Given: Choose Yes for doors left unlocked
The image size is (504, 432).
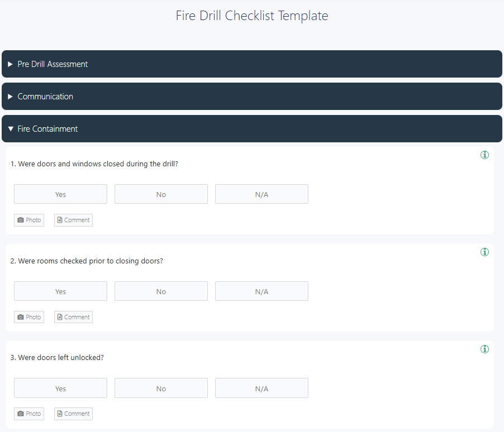Looking at the screenshot, I should tap(60, 388).
